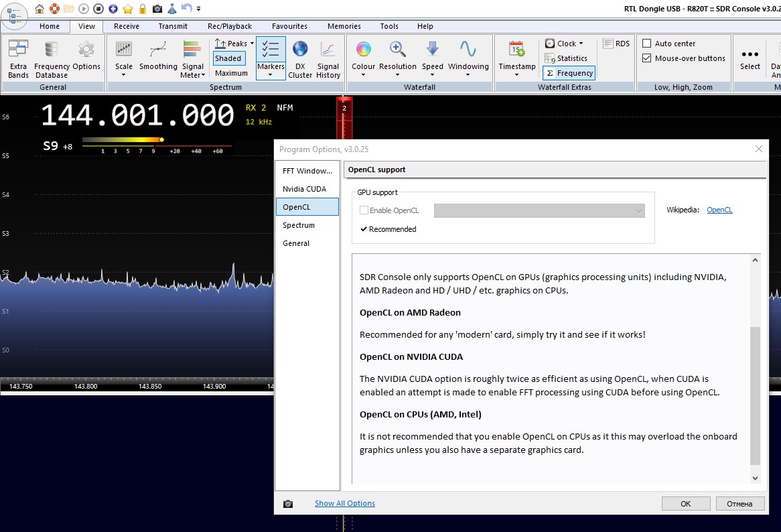Open Signal History
781x532 pixels.
(328, 59)
